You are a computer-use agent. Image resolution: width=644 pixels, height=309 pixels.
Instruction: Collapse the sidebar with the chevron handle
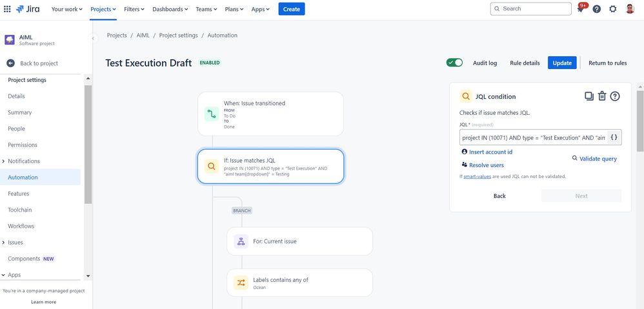point(93,38)
